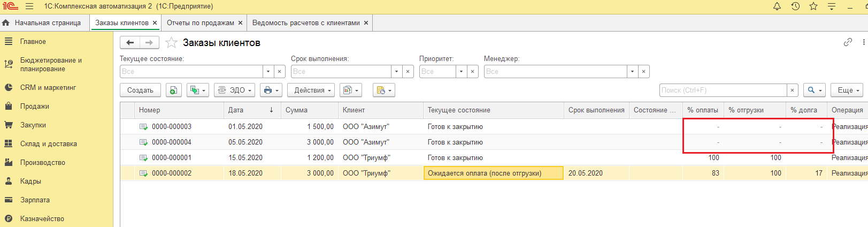
Task: Open the ЭДО dropdown menu
Action: [x=234, y=90]
